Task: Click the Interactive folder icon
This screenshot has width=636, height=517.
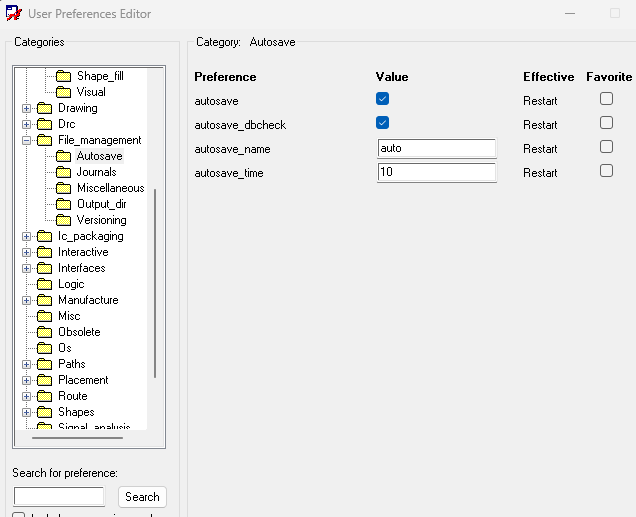Action: click(x=45, y=252)
